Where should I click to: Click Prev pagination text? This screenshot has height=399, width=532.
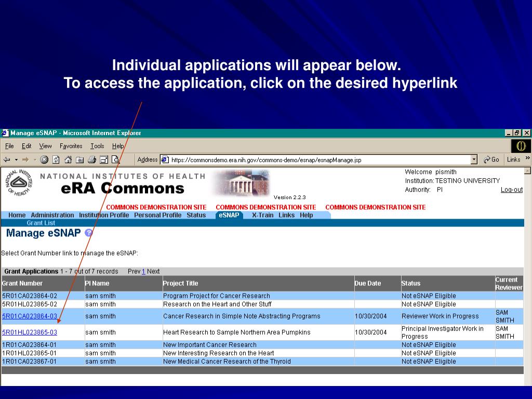134,271
